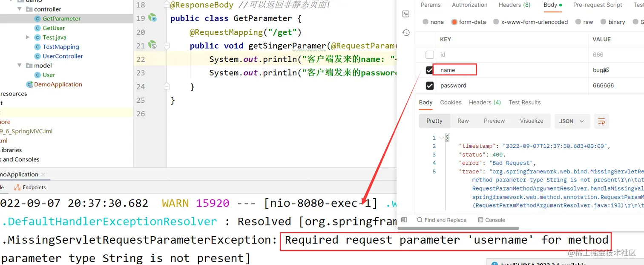Open JSON format dropdown

tap(572, 121)
